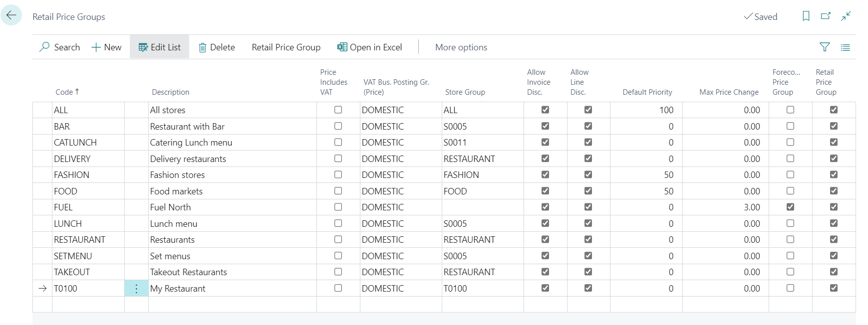Click the Default Priority cell for ALL
The image size is (868, 325).
pos(646,110)
